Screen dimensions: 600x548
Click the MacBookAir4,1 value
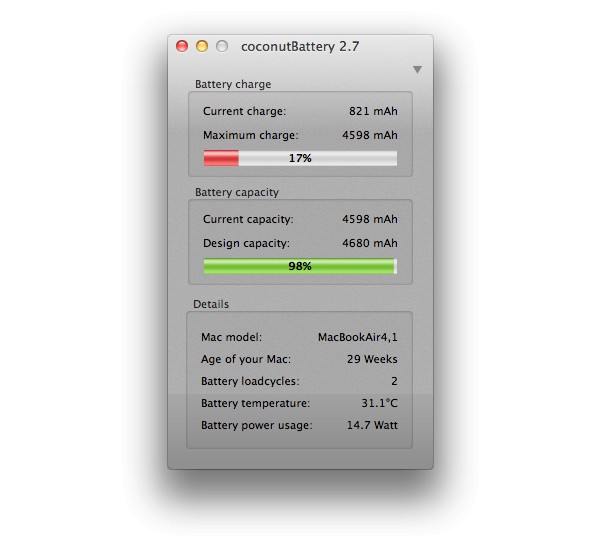pos(358,337)
